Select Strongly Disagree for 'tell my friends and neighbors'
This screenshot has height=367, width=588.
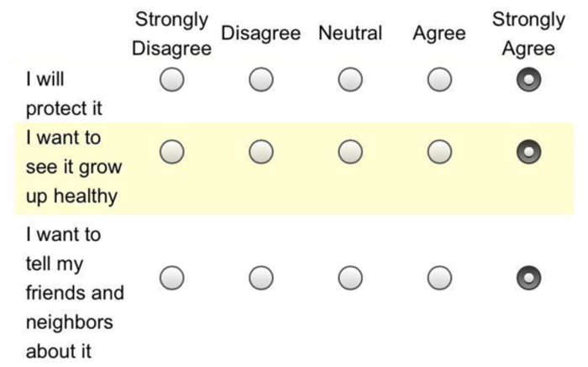(x=171, y=275)
